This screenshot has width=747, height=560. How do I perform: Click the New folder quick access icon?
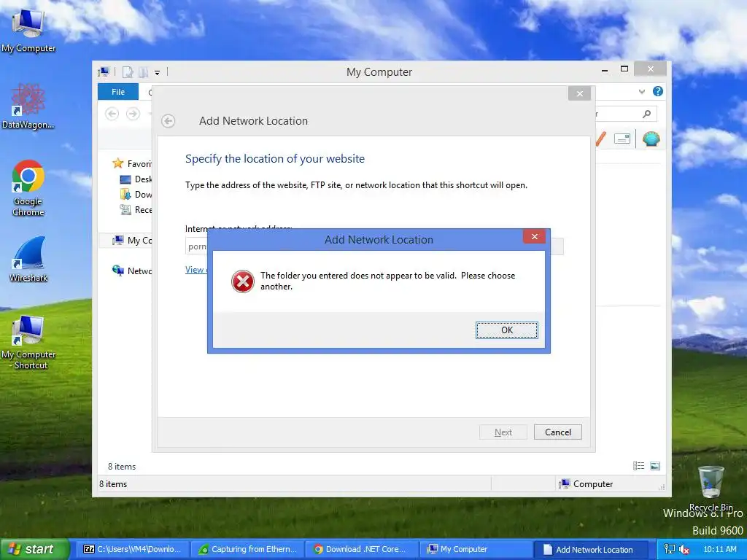[x=144, y=72]
